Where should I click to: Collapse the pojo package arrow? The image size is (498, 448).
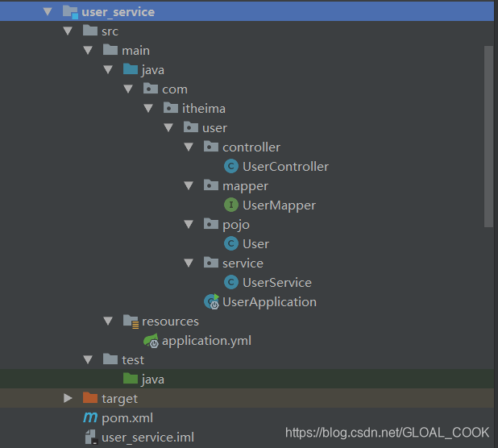tap(189, 225)
